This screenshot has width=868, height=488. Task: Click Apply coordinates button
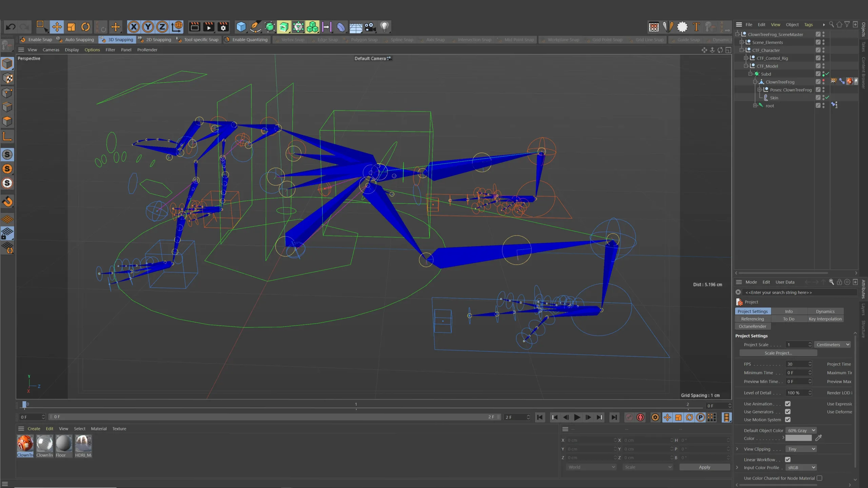coord(705,467)
